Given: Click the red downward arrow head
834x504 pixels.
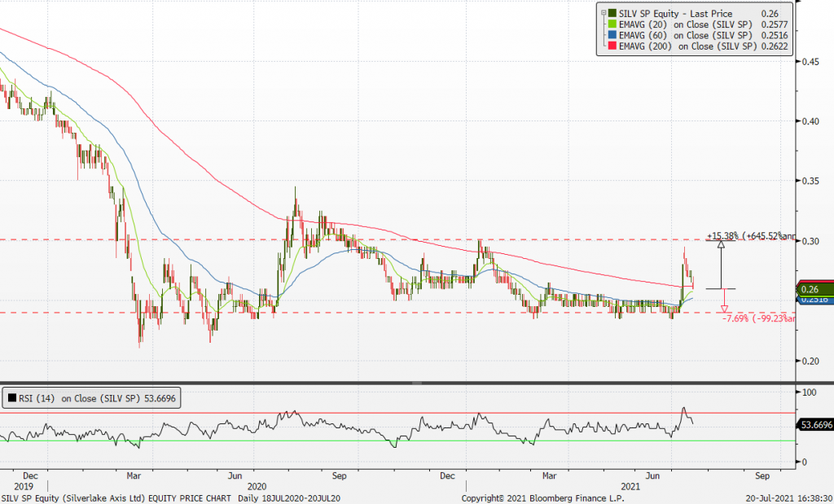Looking at the screenshot, I should [724, 309].
